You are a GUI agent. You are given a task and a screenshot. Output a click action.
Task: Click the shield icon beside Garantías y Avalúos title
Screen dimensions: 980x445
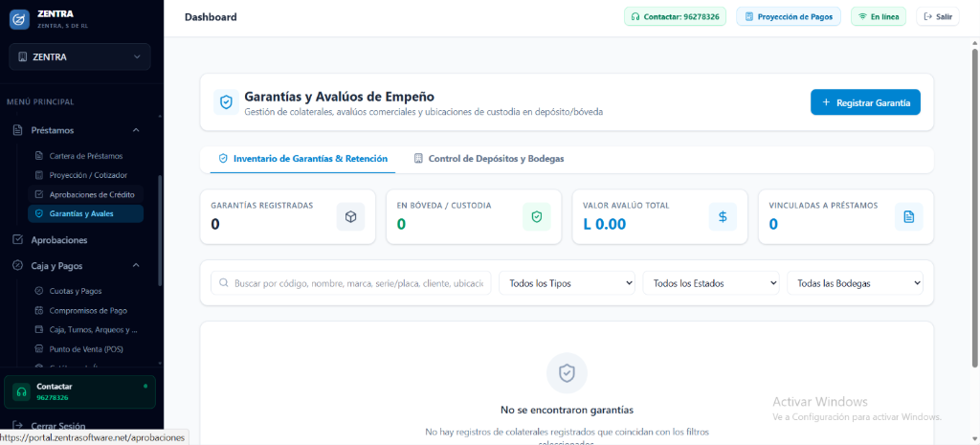226,101
